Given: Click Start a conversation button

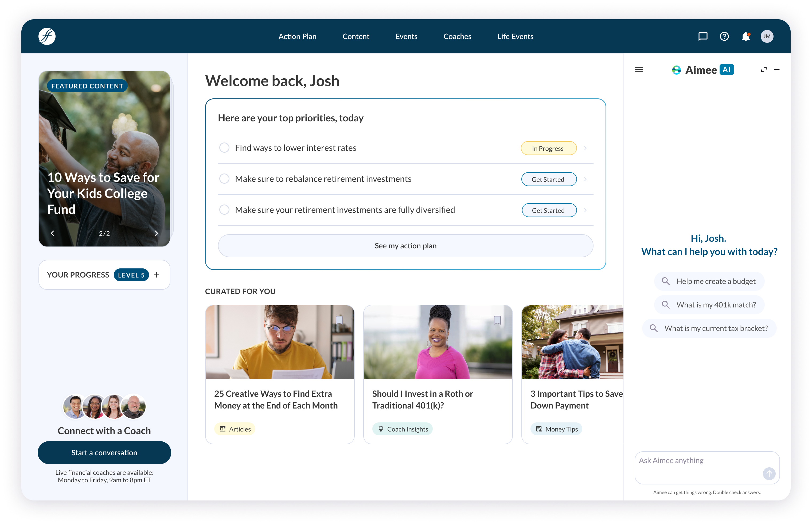Looking at the screenshot, I should [x=104, y=453].
